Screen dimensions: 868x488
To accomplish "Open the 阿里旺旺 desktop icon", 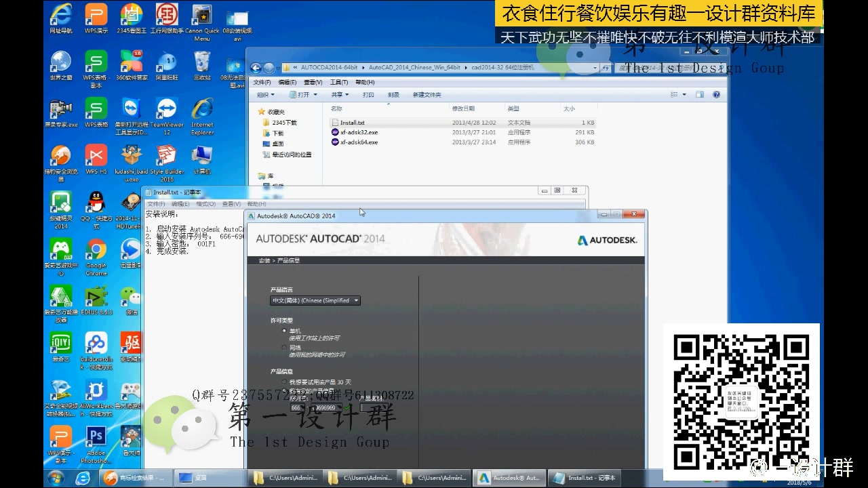I will pyautogui.click(x=167, y=65).
